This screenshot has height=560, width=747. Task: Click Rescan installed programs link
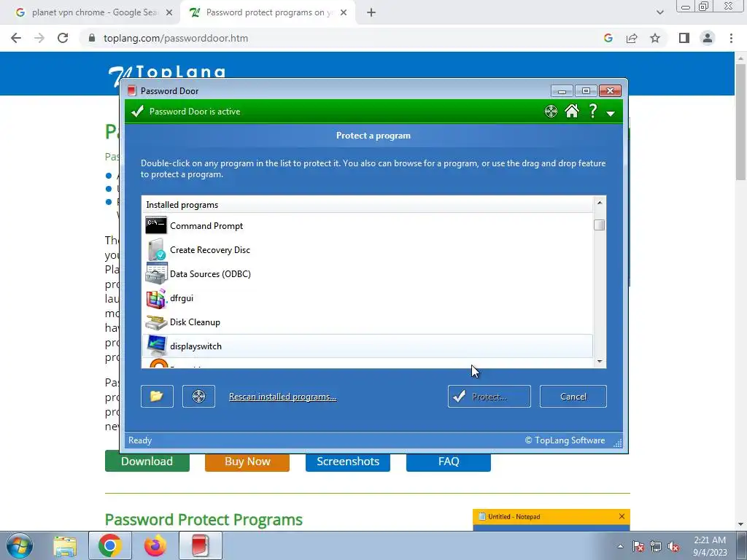[x=282, y=397]
